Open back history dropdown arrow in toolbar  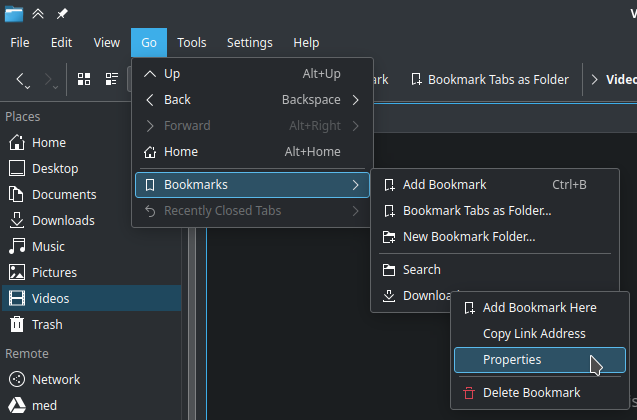point(28,87)
